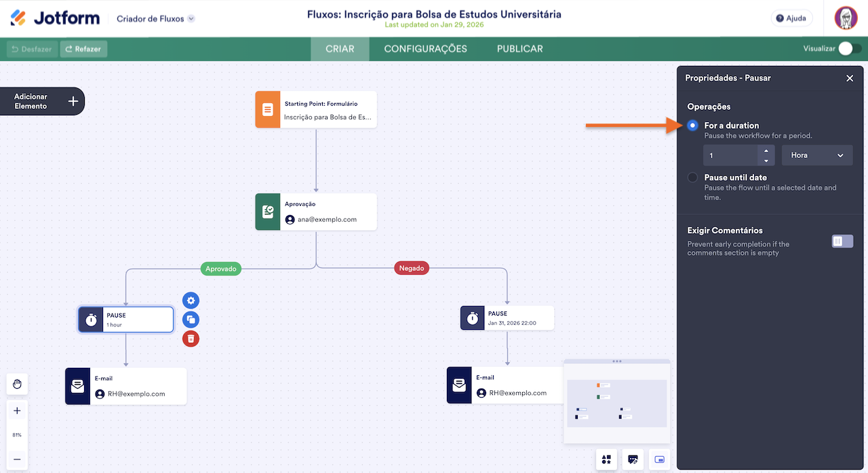The height and width of the screenshot is (473, 868).
Task: Turn on the Visualizar preview switch
Action: coord(850,49)
